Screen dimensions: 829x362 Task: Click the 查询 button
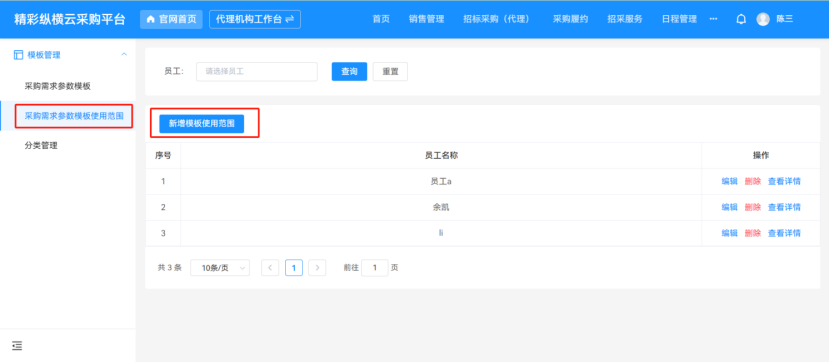(349, 71)
